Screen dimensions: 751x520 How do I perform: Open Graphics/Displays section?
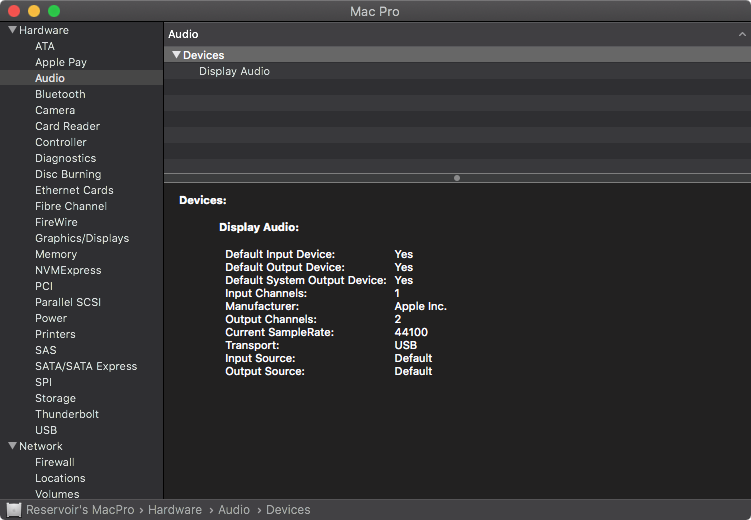click(x=82, y=238)
